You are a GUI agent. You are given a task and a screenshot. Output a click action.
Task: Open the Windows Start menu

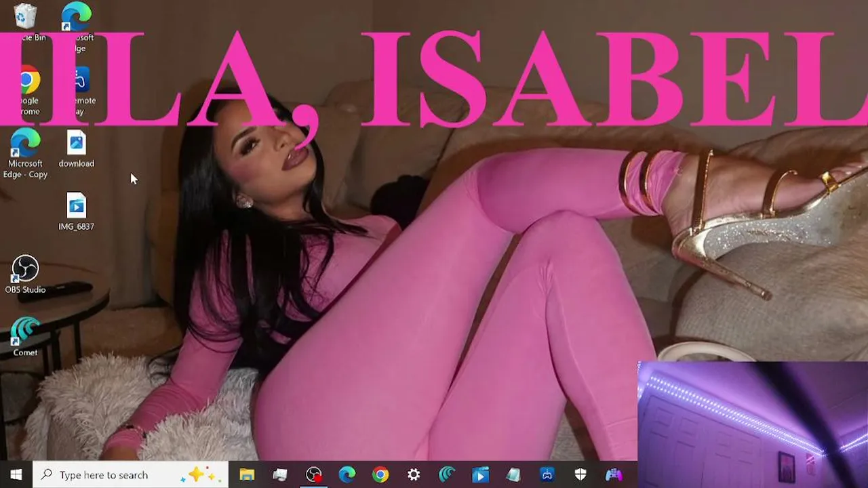click(16, 474)
